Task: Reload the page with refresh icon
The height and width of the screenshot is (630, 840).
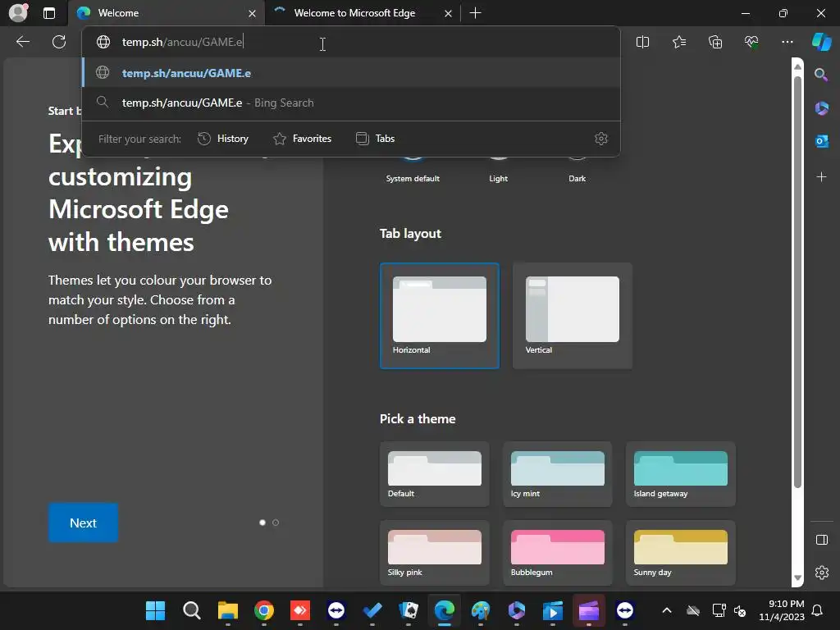Action: [x=59, y=42]
